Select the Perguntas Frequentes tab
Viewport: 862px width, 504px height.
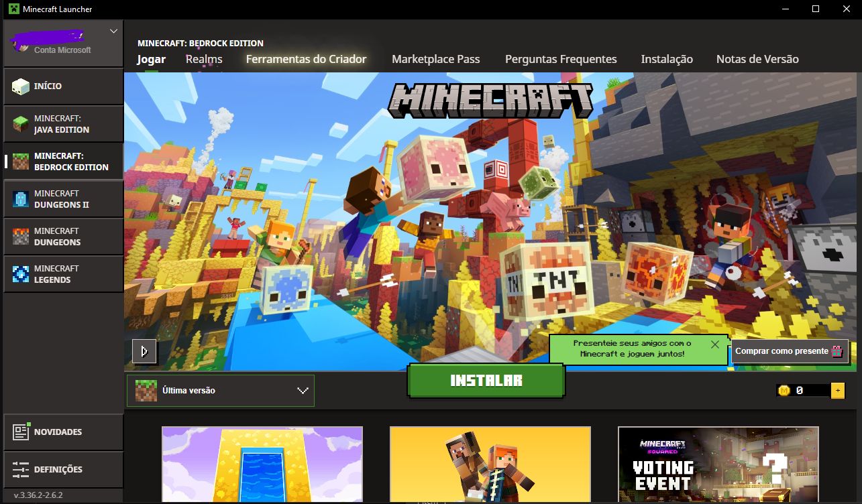(561, 59)
